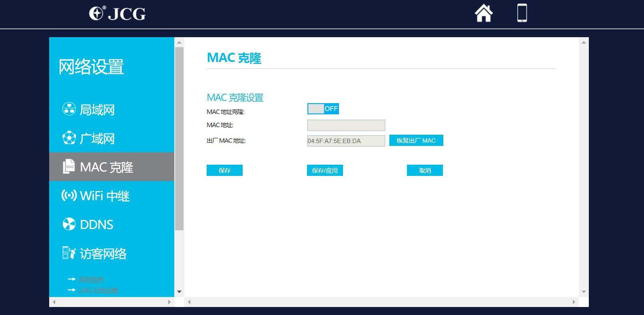644x315 pixels.
Task: Click the factory MAC field 04:5F:A7:5E:EB:DA
Action: coord(346,141)
